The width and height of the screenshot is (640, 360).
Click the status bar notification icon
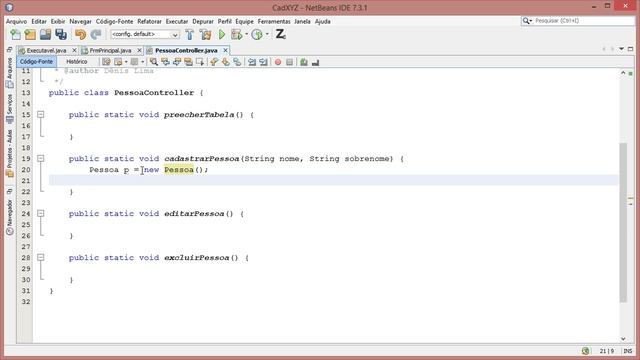tap(586, 351)
